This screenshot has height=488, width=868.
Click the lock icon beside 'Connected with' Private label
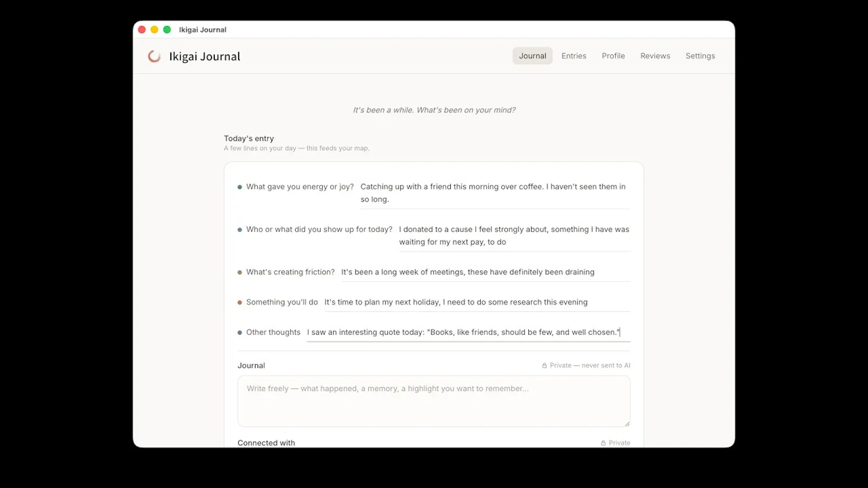603,443
